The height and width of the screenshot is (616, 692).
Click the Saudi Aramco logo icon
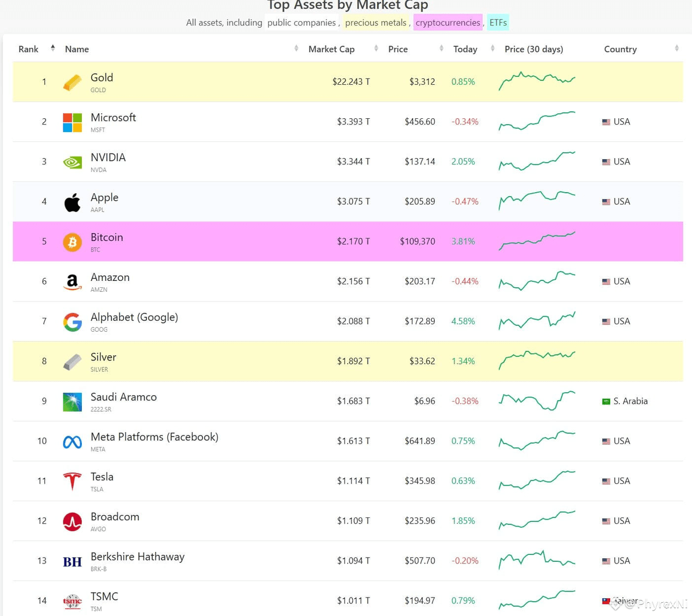(x=72, y=401)
